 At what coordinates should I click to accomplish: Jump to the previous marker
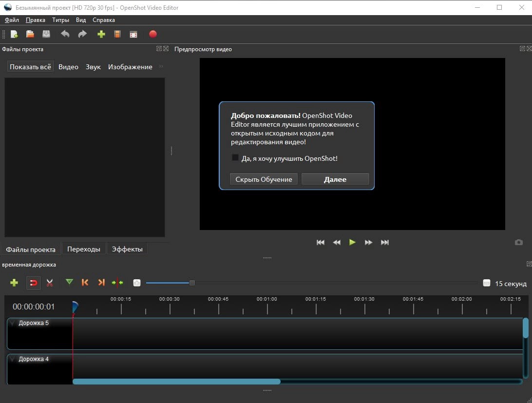pos(85,283)
